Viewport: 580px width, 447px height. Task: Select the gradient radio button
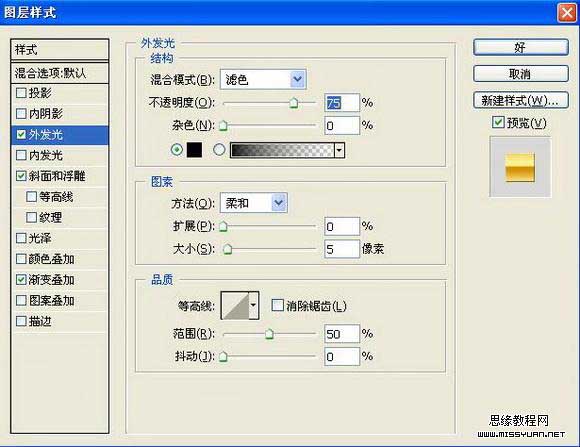[219, 149]
